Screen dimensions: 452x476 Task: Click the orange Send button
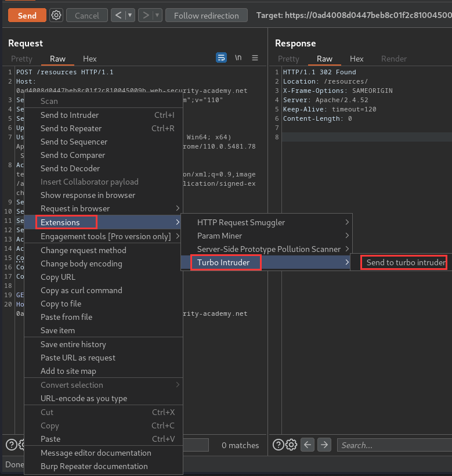[x=27, y=15]
